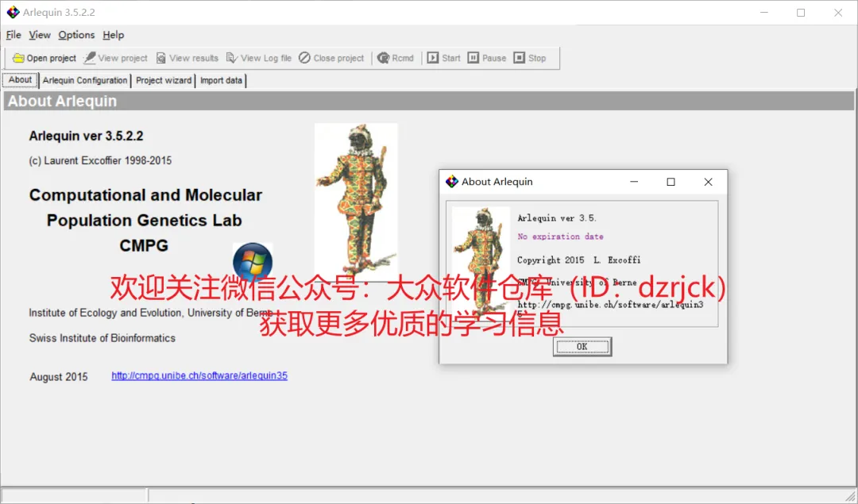Click the 'August 2015' text
This screenshot has height=504, width=858.
tap(59, 377)
